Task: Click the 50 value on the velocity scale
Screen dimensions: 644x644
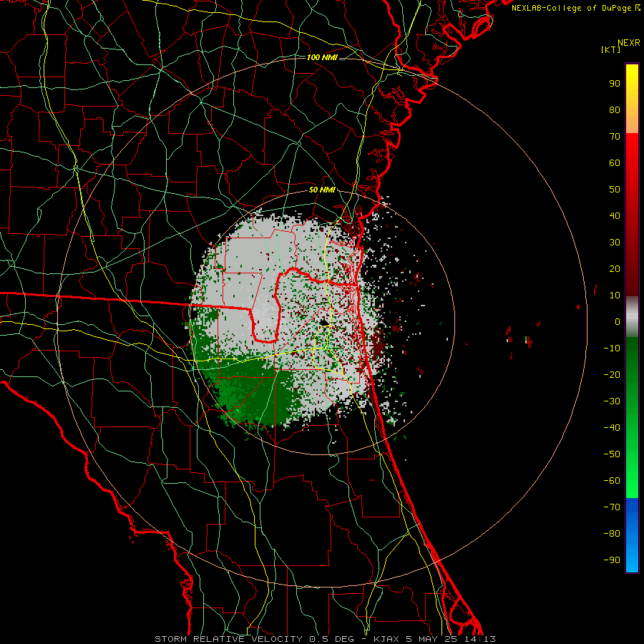Action: [x=615, y=190]
